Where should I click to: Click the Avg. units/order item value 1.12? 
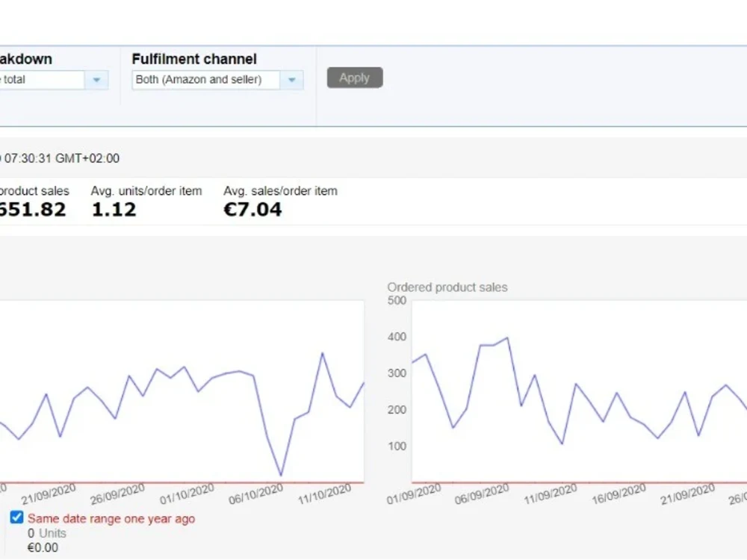114,210
